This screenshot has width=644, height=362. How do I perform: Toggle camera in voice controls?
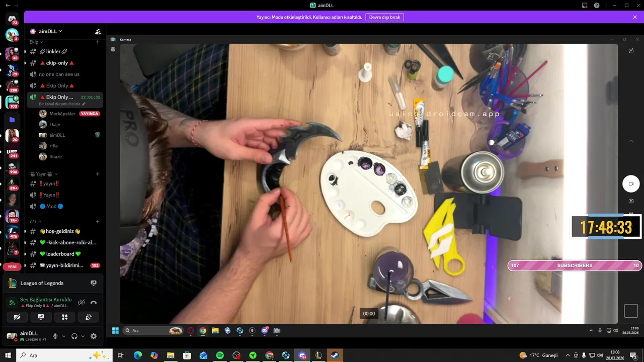(17, 317)
